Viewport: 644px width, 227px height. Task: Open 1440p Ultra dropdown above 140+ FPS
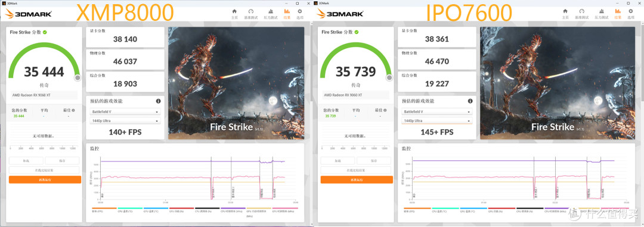(x=125, y=121)
